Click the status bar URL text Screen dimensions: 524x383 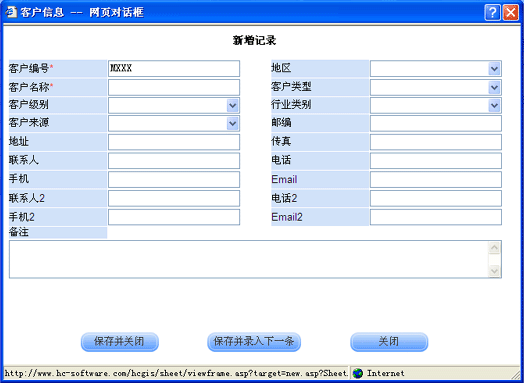pos(176,373)
